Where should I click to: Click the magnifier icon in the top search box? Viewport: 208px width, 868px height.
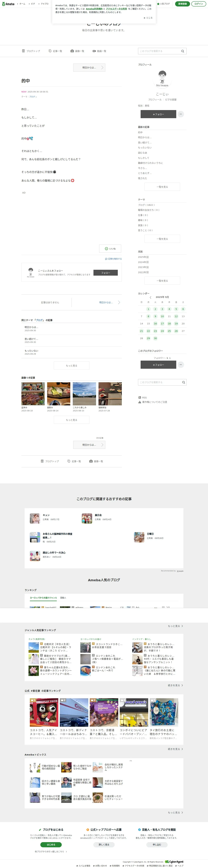tap(183, 51)
